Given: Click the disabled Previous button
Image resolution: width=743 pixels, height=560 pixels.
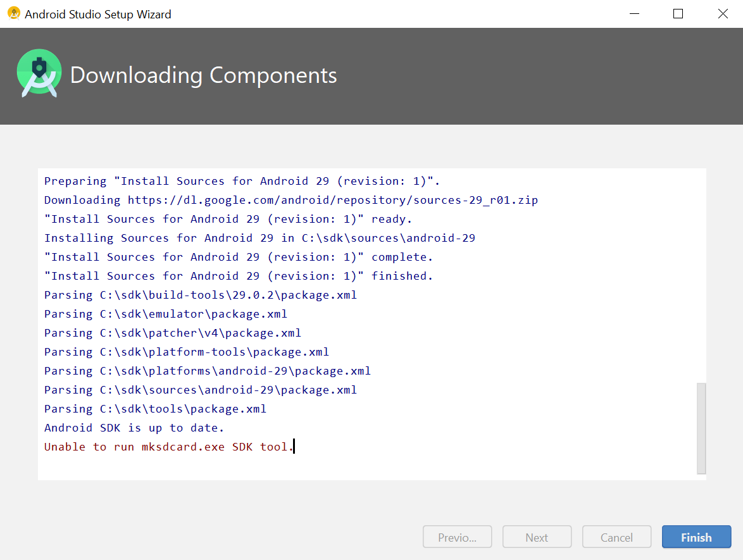Looking at the screenshot, I should [x=457, y=537].
